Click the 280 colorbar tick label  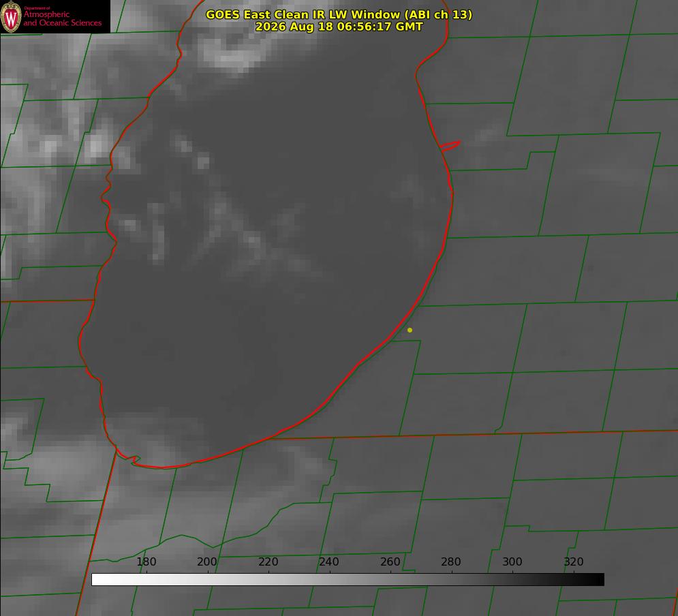coord(451,561)
